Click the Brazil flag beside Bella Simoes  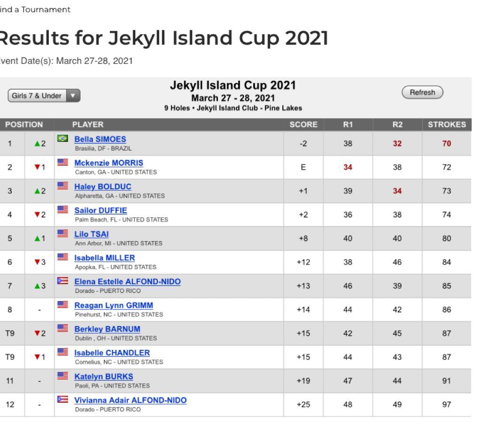pyautogui.click(x=62, y=138)
